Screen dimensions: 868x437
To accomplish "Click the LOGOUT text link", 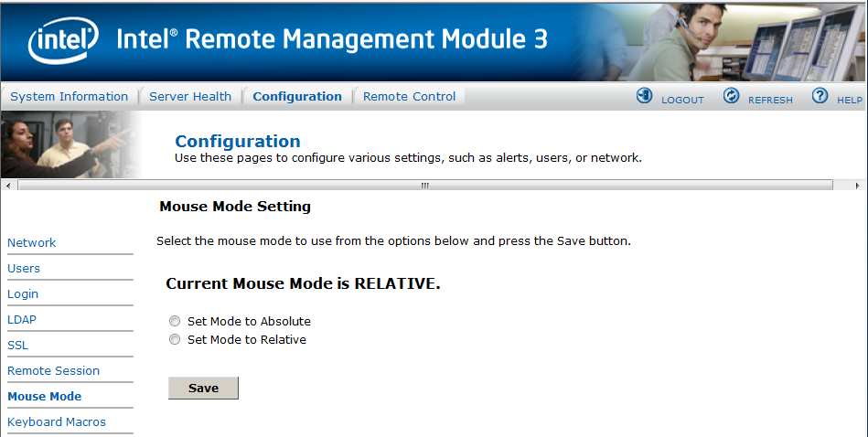I will pyautogui.click(x=682, y=101).
